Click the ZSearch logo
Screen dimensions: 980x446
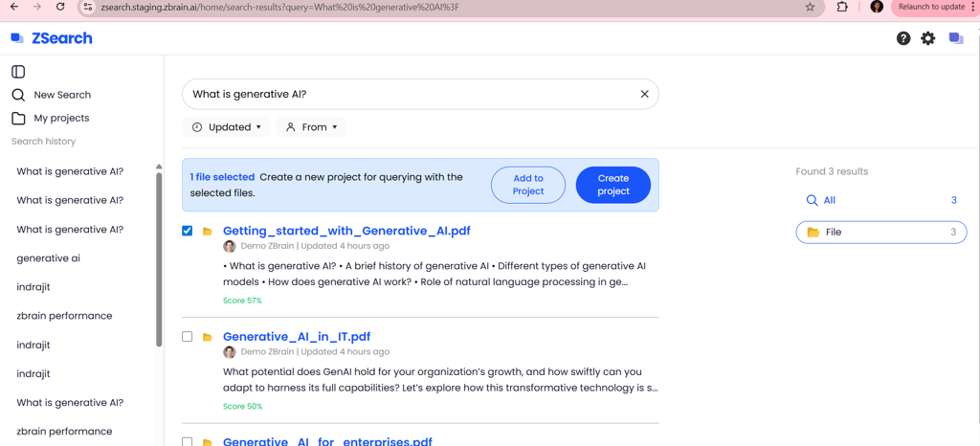[x=52, y=38]
